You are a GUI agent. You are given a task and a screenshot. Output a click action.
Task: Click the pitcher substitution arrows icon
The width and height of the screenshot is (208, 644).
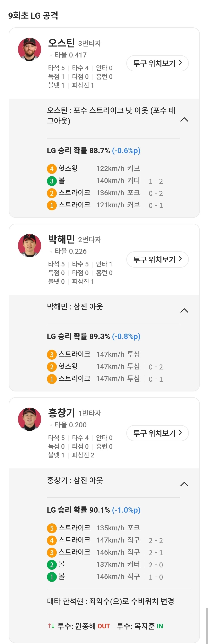51,626
